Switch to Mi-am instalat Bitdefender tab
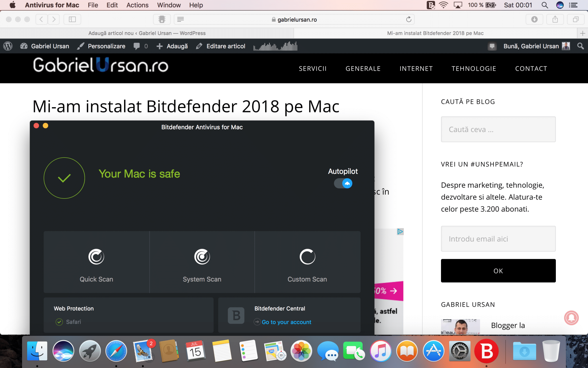Screen dimensions: 588x368 (435, 33)
